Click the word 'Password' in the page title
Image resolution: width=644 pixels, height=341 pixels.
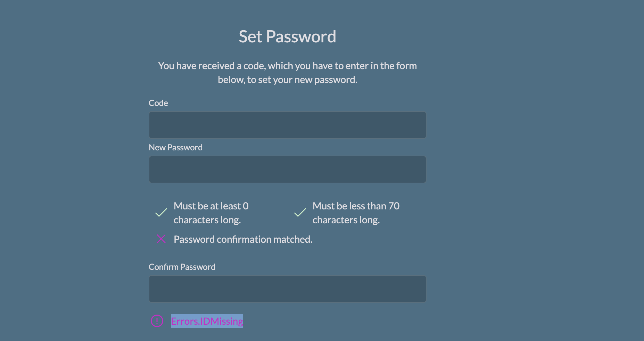point(301,37)
